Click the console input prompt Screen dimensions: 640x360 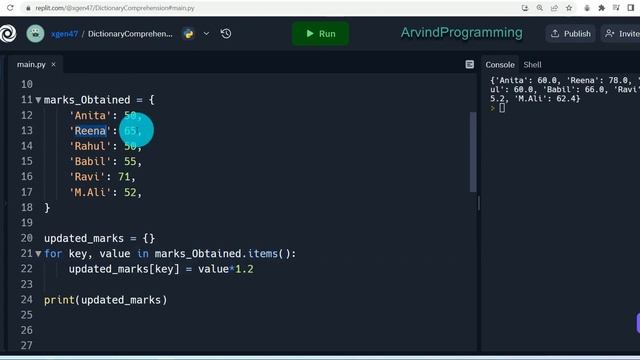[502, 108]
